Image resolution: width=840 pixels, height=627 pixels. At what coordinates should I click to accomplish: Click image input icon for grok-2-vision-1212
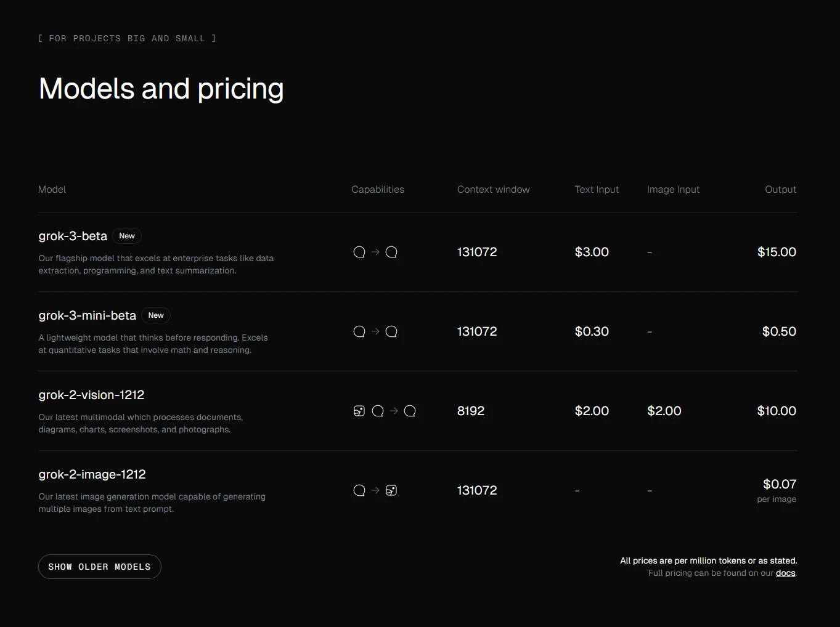pos(359,411)
